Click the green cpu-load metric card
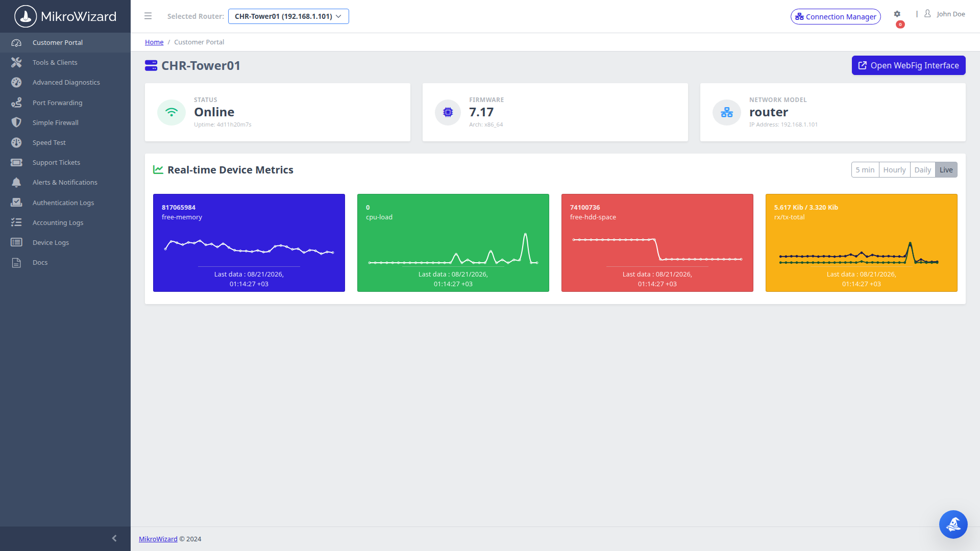This screenshot has width=980, height=551. click(x=453, y=243)
